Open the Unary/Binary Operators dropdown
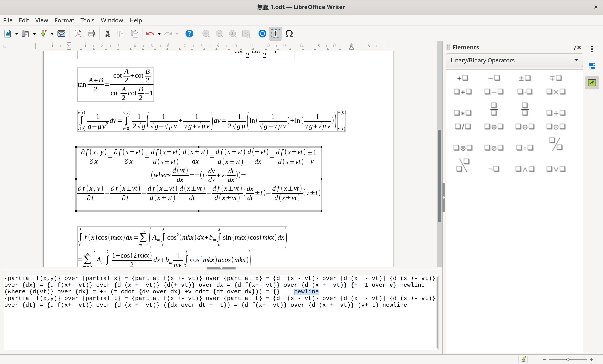This screenshot has height=364, width=603. tap(514, 60)
